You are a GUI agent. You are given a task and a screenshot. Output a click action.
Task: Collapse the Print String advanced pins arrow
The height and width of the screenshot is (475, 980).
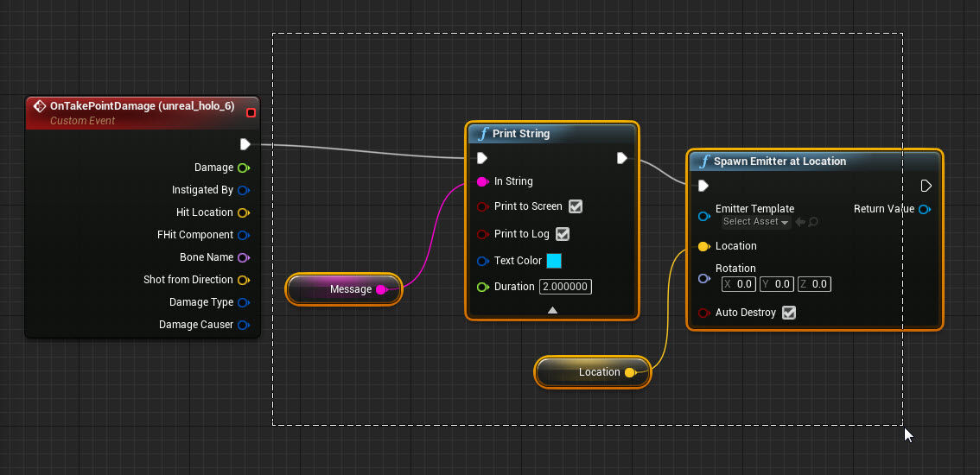[x=552, y=310]
